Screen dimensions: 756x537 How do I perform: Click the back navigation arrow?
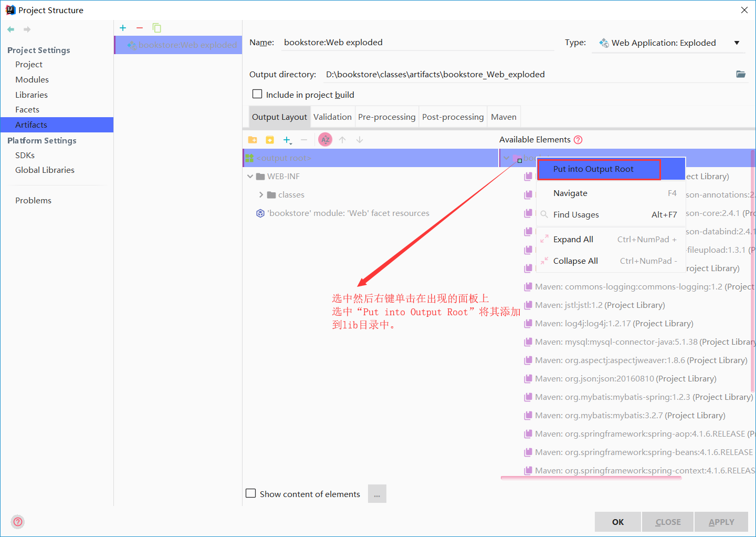(10, 29)
